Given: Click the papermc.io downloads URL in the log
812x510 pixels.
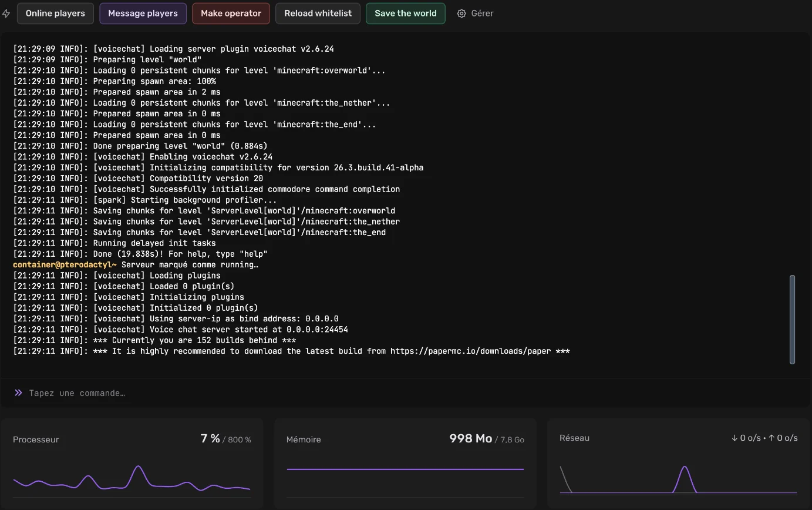Looking at the screenshot, I should point(470,351).
